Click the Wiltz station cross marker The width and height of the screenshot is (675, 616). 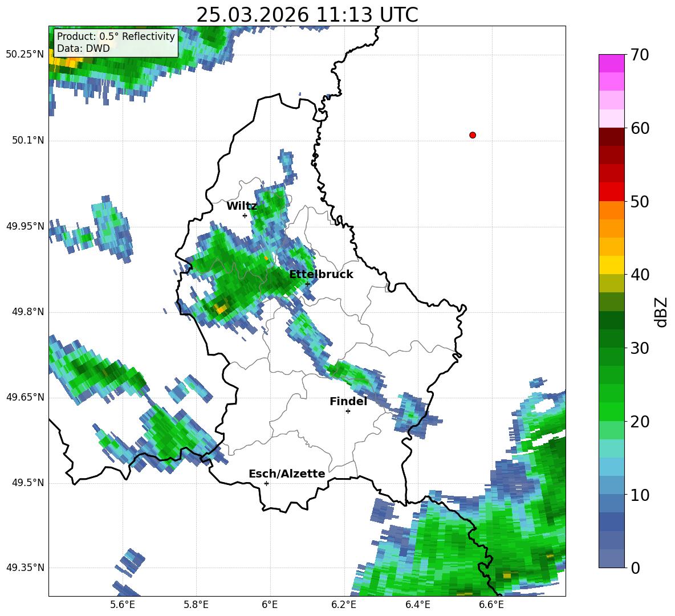coord(245,215)
